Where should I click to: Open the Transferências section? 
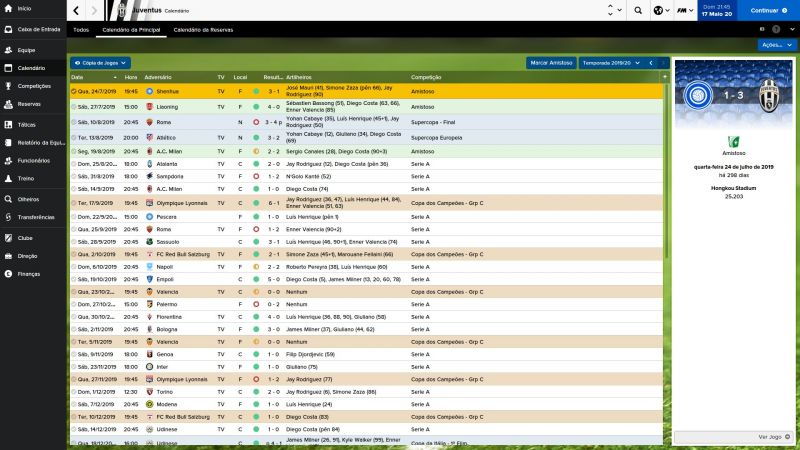coord(35,217)
